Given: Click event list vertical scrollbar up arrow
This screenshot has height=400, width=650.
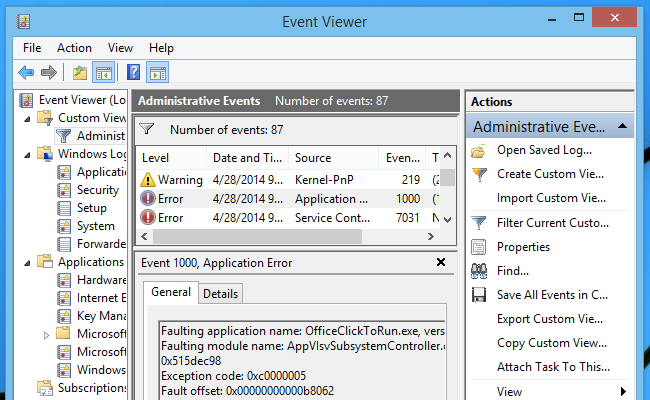Looking at the screenshot, I should coord(447,156).
